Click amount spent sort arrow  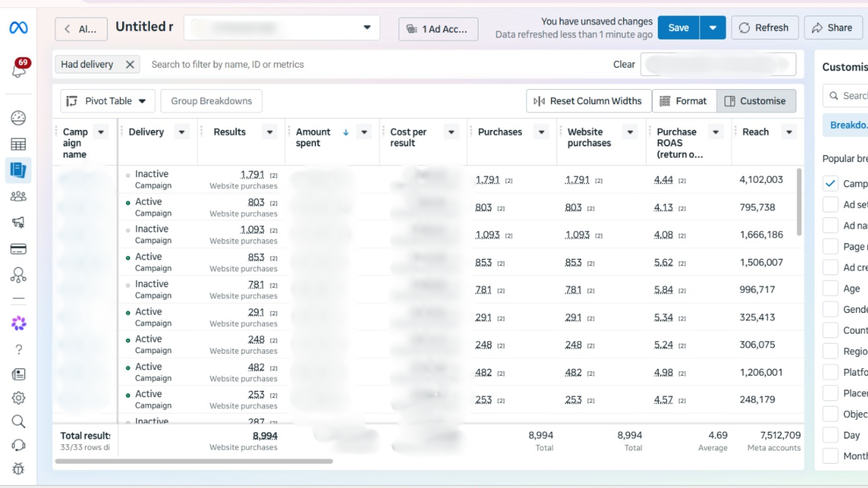click(x=346, y=132)
